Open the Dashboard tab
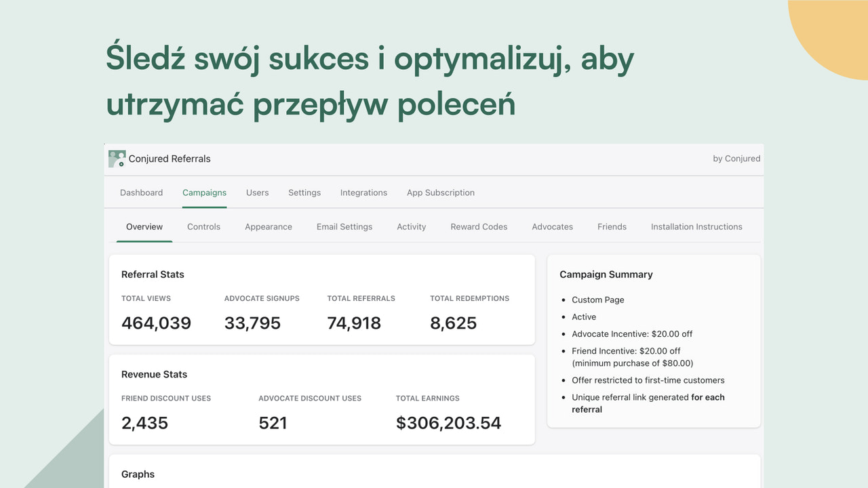The image size is (868, 488). click(141, 192)
